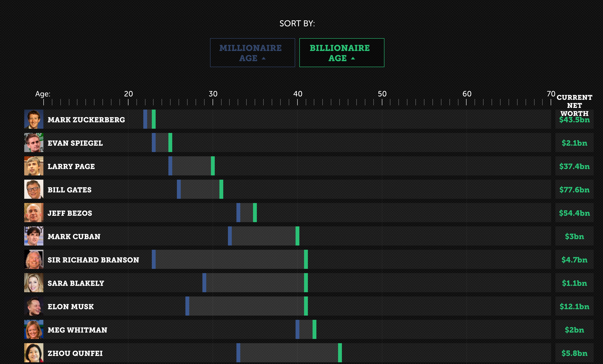Click Elon Musk's $12.1bn net worth
Viewport: 603px width, 364px height.
tap(574, 306)
